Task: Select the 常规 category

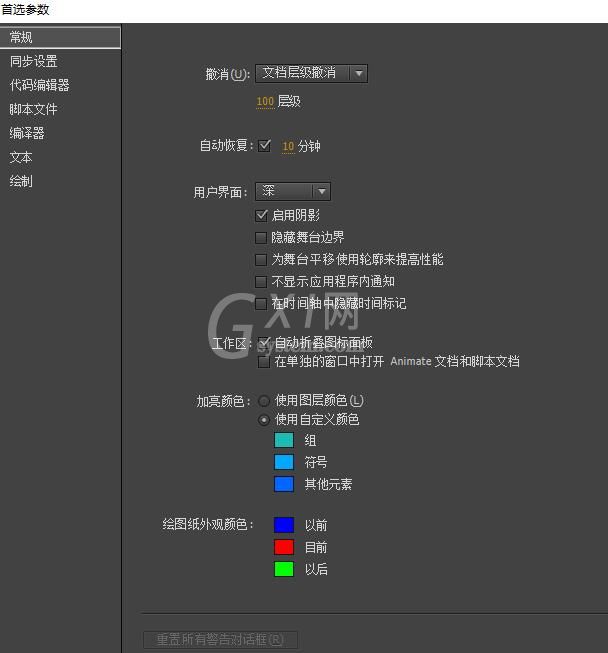Action: (x=60, y=37)
